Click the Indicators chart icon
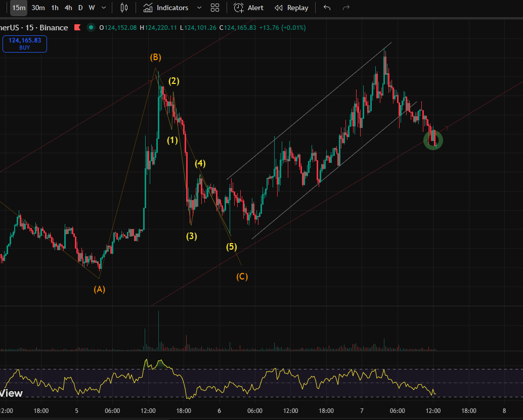 pos(148,8)
